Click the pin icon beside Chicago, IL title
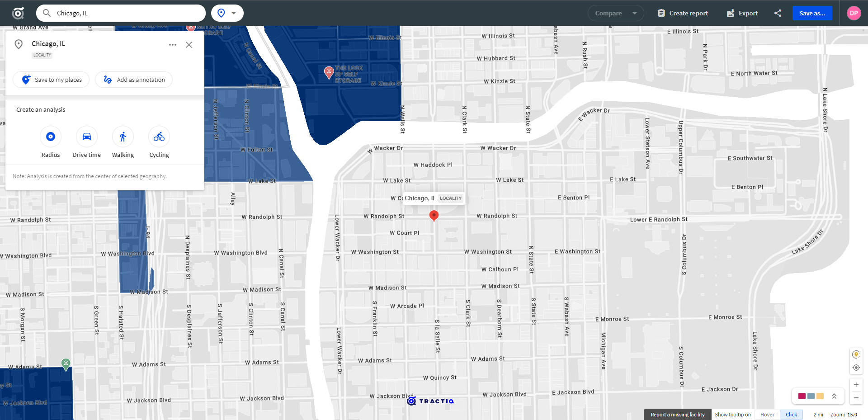The height and width of the screenshot is (420, 868). click(19, 44)
